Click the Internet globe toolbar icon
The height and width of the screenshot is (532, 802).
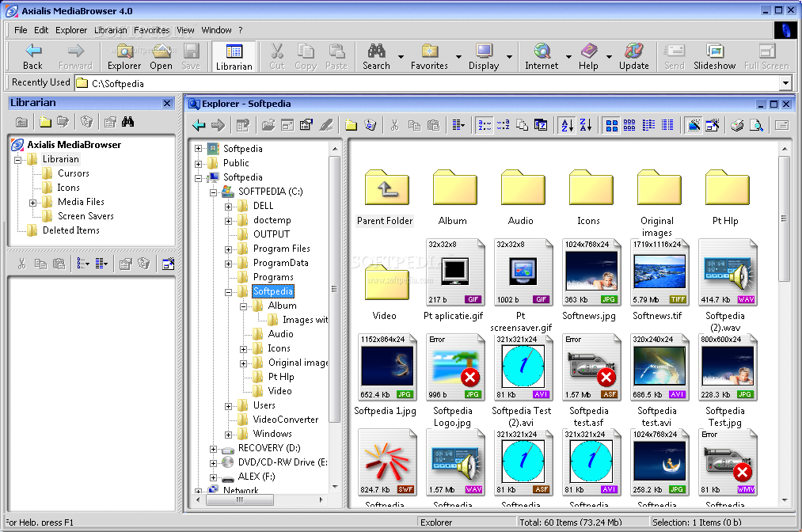pyautogui.click(x=542, y=56)
